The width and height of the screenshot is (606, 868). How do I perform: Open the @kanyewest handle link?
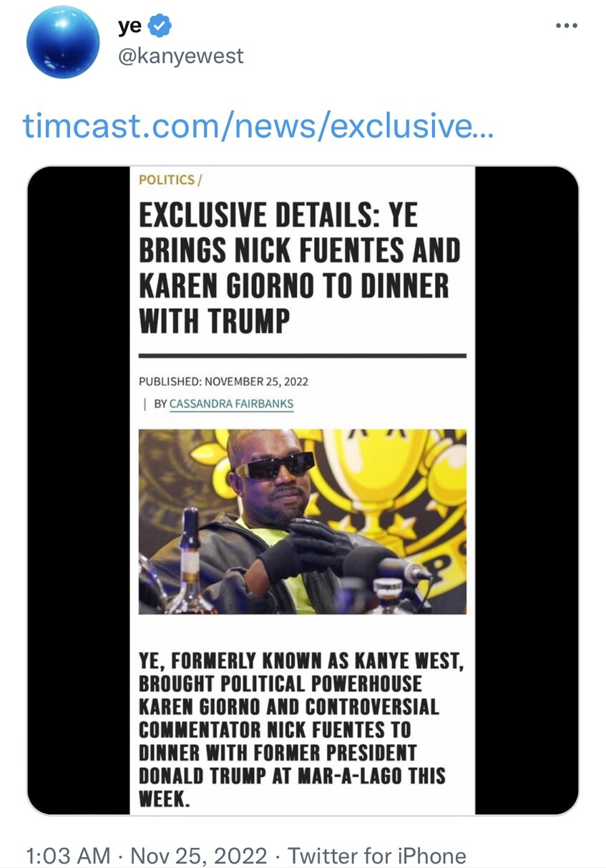(x=180, y=55)
